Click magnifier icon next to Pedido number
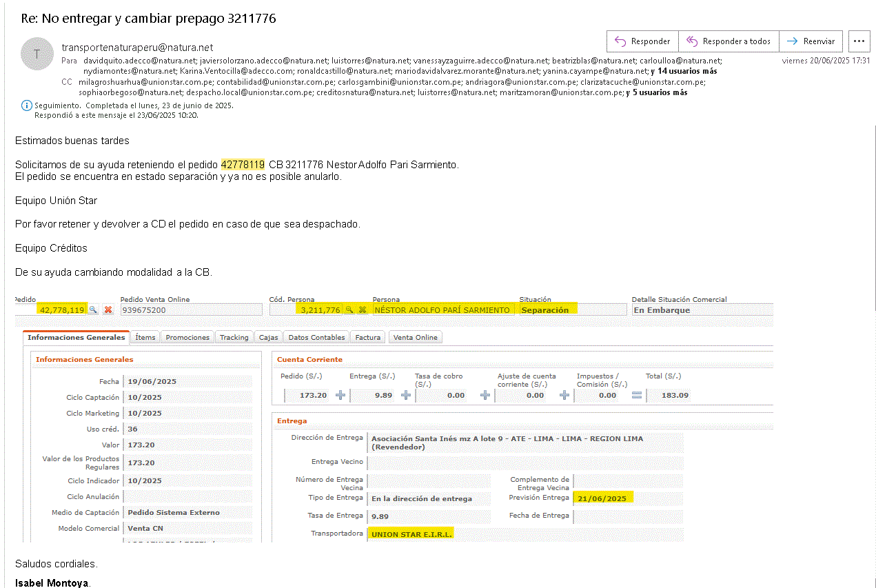876x588 pixels. pos(93,310)
